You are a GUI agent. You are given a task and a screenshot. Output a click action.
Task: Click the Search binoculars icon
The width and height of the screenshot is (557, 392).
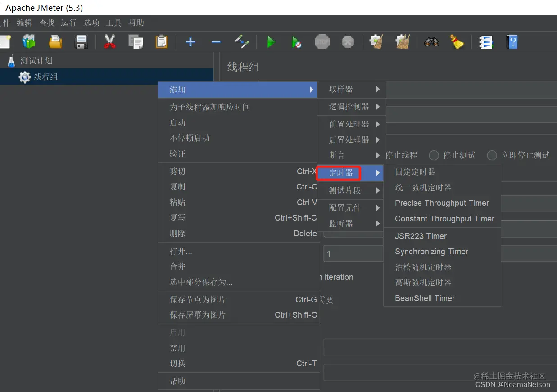[x=431, y=42]
